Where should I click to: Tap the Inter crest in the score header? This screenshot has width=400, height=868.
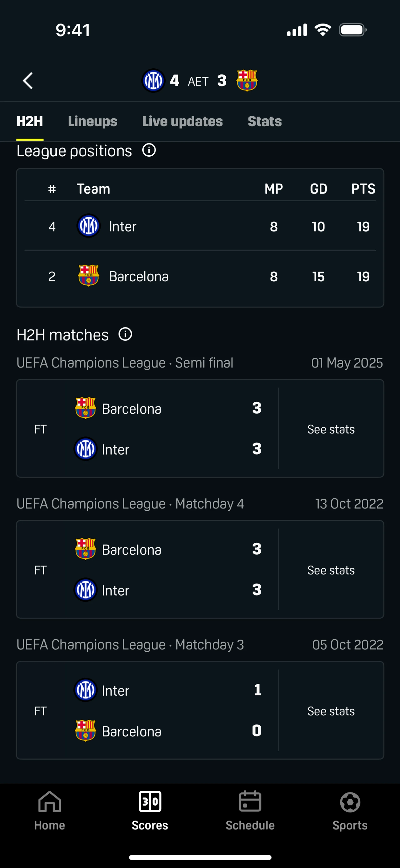[153, 81]
